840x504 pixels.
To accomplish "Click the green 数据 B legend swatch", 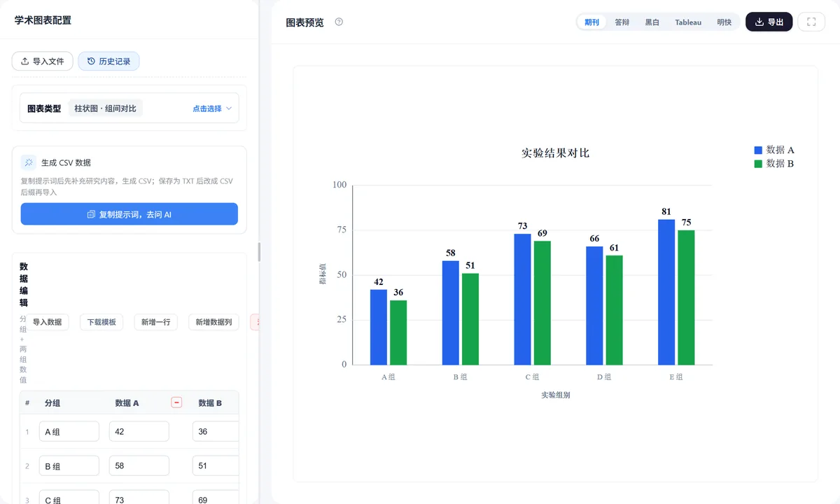I will pos(757,164).
